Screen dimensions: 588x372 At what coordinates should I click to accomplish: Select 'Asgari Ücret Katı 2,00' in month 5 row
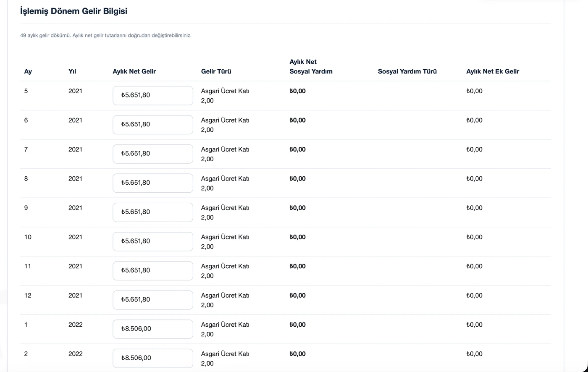coord(225,96)
